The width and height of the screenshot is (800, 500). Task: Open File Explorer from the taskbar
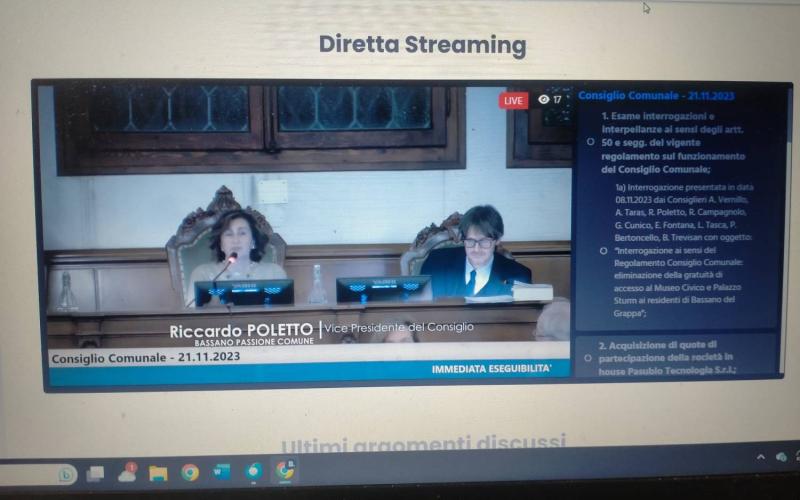click(158, 473)
